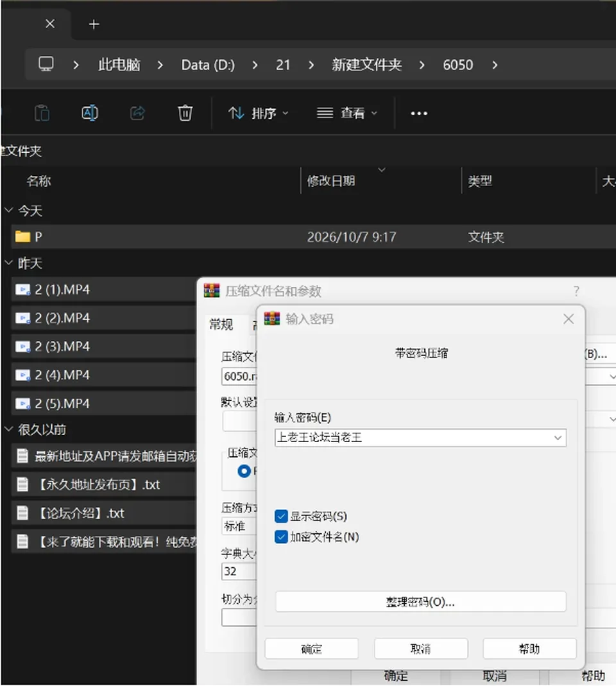Click the video icon of 2 (1).MP4
Image resolution: width=616 pixels, height=686 pixels.
pyautogui.click(x=22, y=289)
